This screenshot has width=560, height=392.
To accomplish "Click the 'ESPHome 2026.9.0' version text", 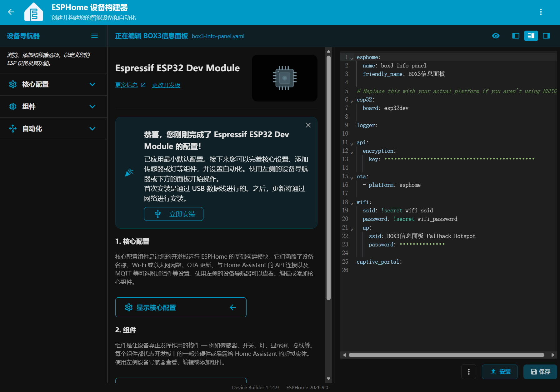I will 307,387.
